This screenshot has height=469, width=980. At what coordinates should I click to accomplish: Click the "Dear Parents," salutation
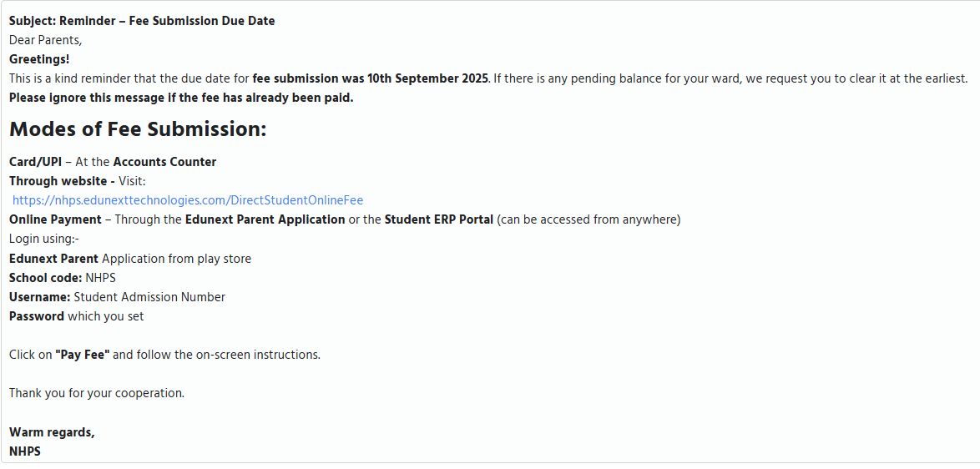point(46,40)
